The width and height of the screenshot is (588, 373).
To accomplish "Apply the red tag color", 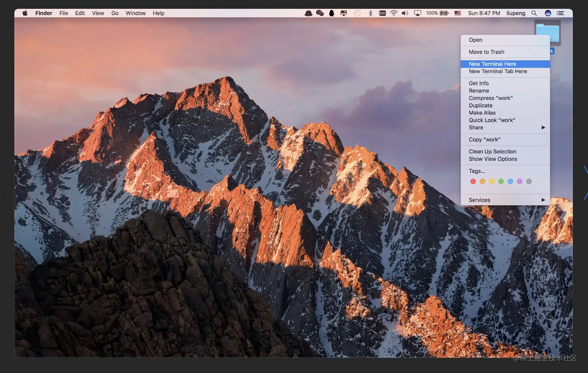I will click(473, 181).
